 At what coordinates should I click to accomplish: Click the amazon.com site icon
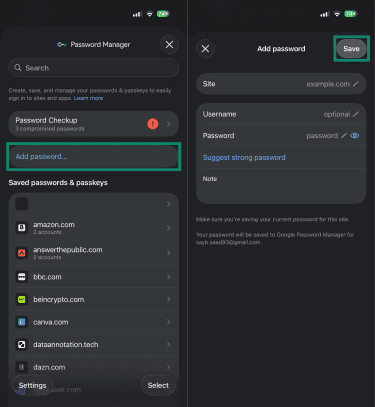pyautogui.click(x=22, y=228)
